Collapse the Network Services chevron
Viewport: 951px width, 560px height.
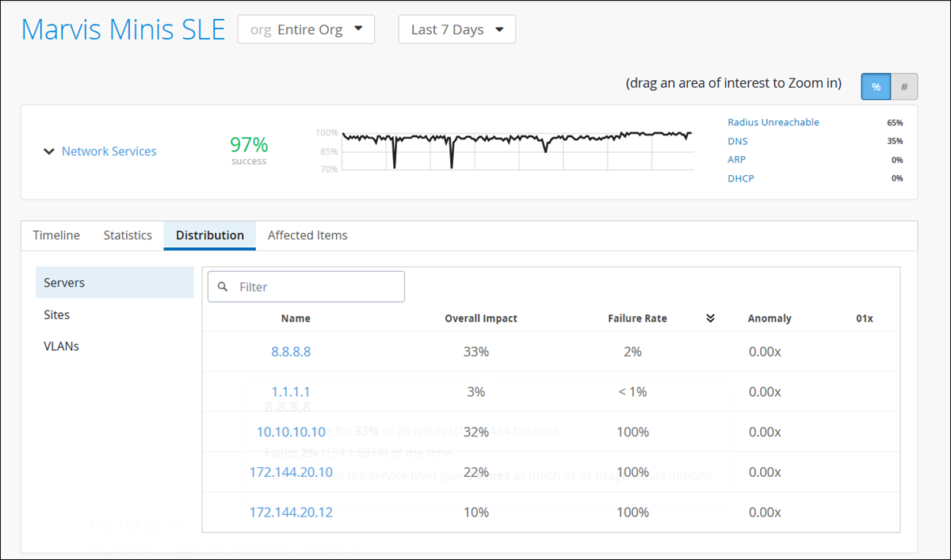[x=49, y=151]
